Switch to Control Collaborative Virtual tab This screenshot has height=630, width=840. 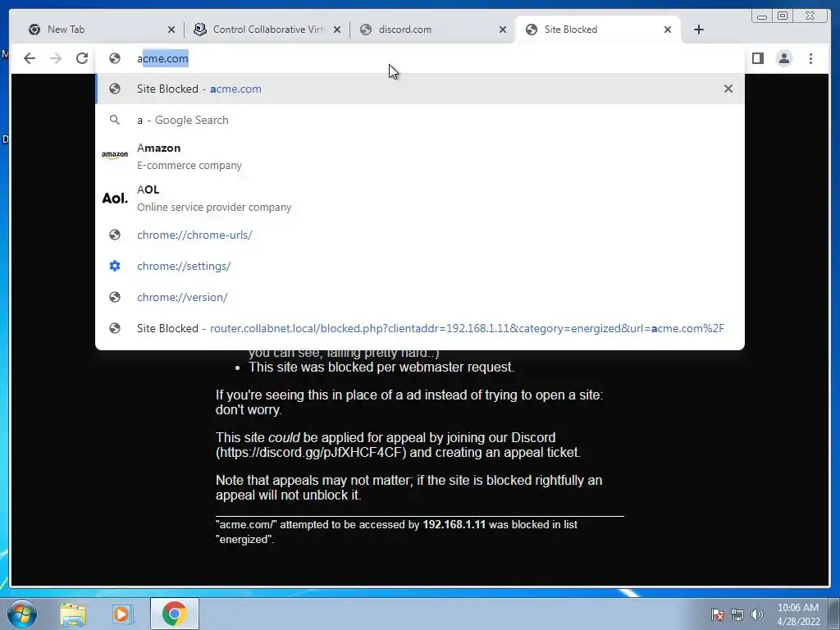coord(267,30)
